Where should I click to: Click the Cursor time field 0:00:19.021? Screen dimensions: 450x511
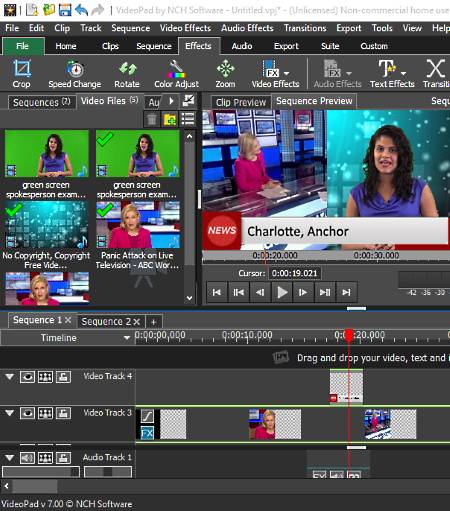coord(295,273)
